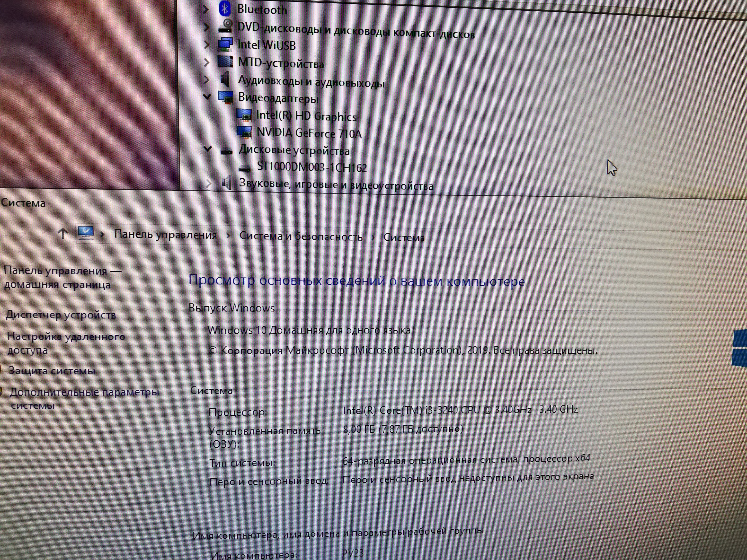Select Звуковые, игровые и видеоустройства entry
The width and height of the screenshot is (747, 560).
pos(336,185)
